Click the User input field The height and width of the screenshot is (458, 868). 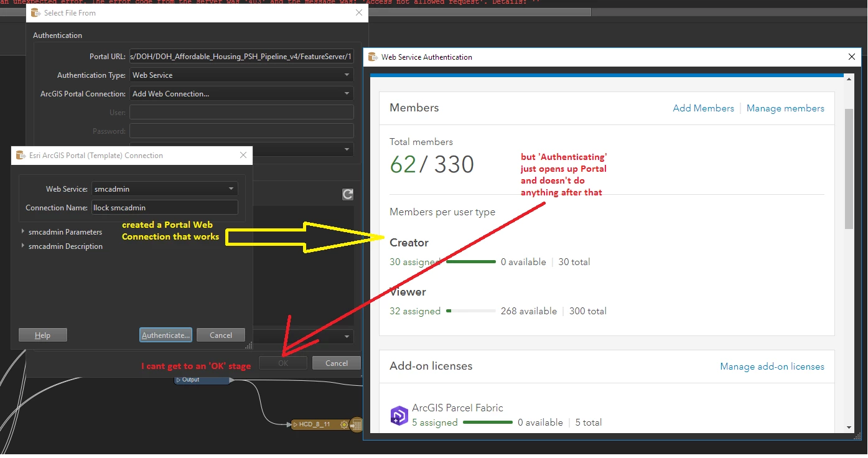coord(241,113)
